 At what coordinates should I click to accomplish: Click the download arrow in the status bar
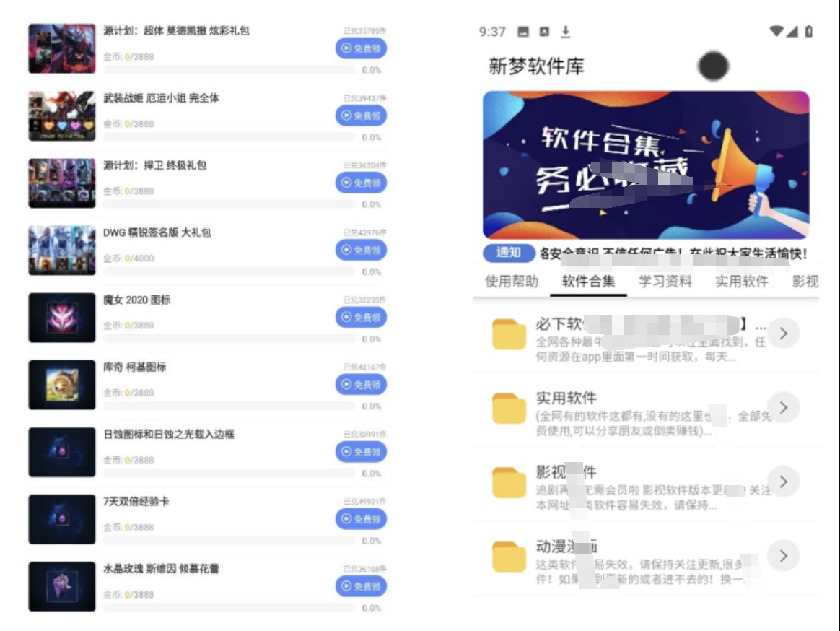coord(566,32)
